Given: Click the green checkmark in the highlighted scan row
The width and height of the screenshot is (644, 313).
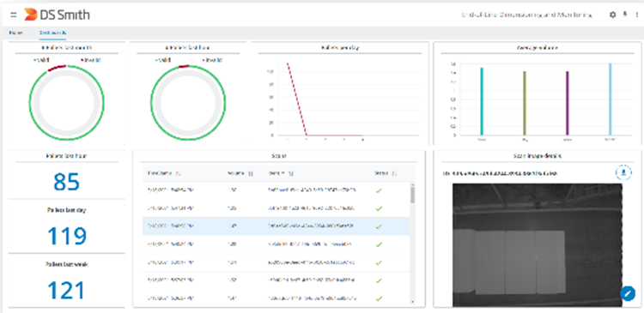Looking at the screenshot, I should [x=379, y=226].
